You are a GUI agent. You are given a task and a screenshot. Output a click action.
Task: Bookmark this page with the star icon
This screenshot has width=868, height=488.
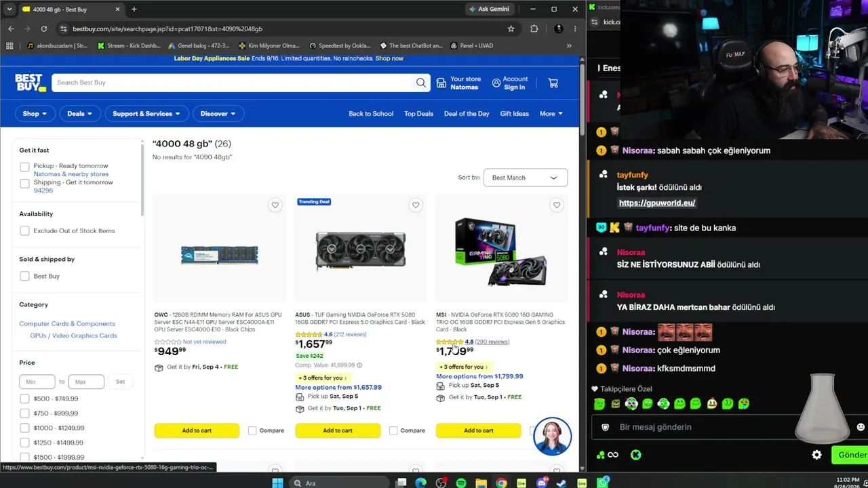coord(511,28)
